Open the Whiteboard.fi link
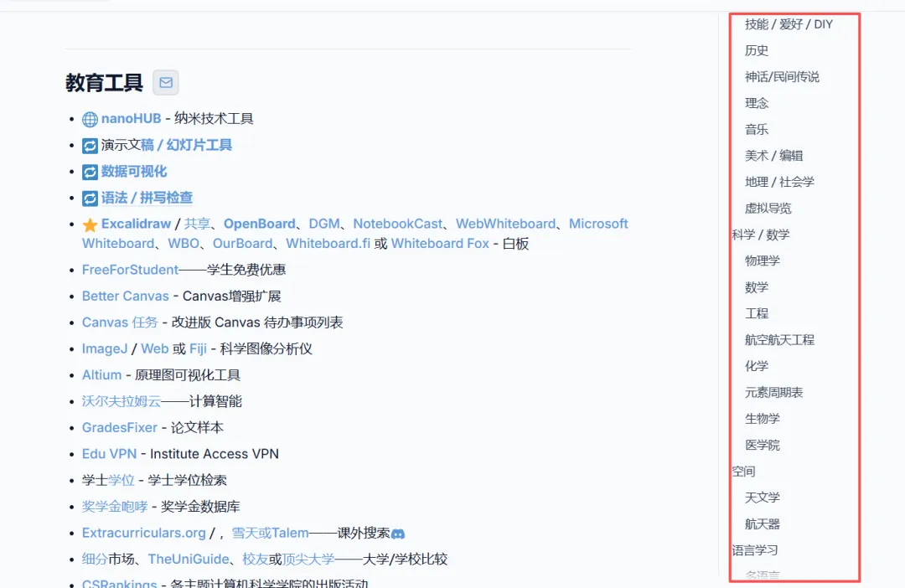 tap(328, 244)
